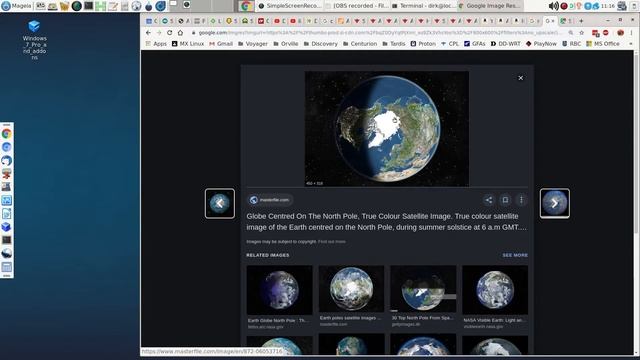Click the red record tray icon
The width and height of the screenshot is (640, 360).
click(564, 6)
